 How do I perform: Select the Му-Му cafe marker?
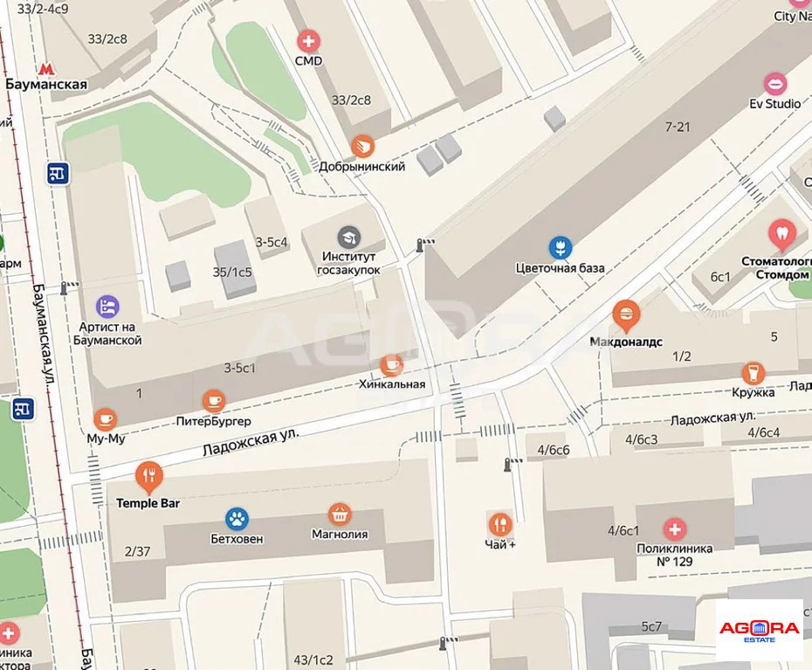point(105,419)
